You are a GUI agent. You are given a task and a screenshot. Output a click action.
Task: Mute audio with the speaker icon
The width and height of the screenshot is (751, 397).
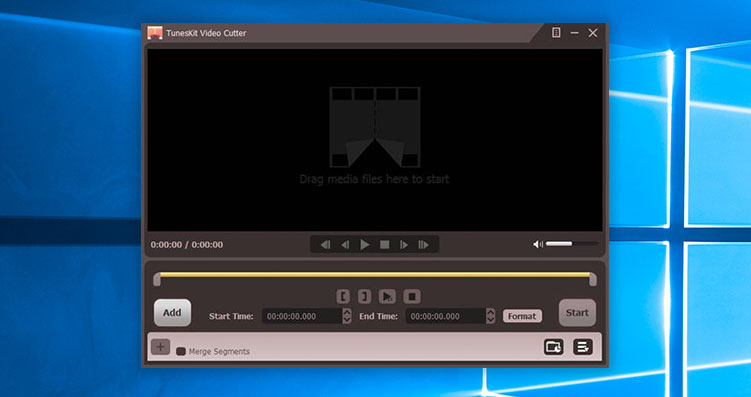coord(538,244)
